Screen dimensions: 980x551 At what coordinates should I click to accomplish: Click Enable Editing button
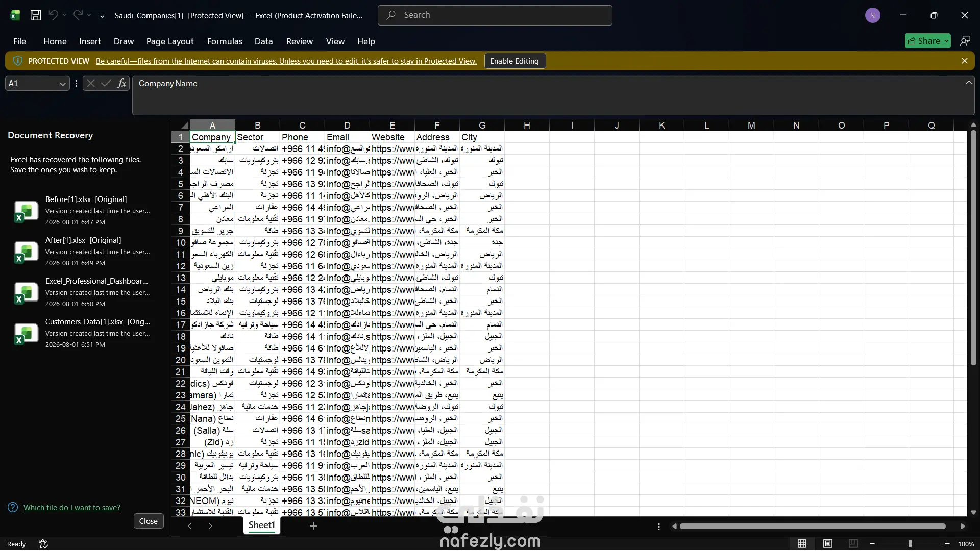click(x=514, y=61)
